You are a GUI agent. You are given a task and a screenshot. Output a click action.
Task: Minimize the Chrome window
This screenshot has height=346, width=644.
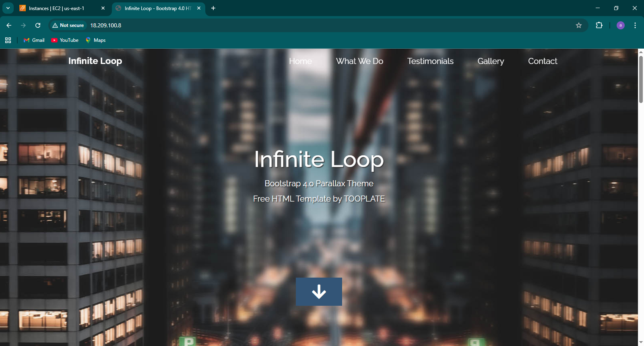coord(598,8)
